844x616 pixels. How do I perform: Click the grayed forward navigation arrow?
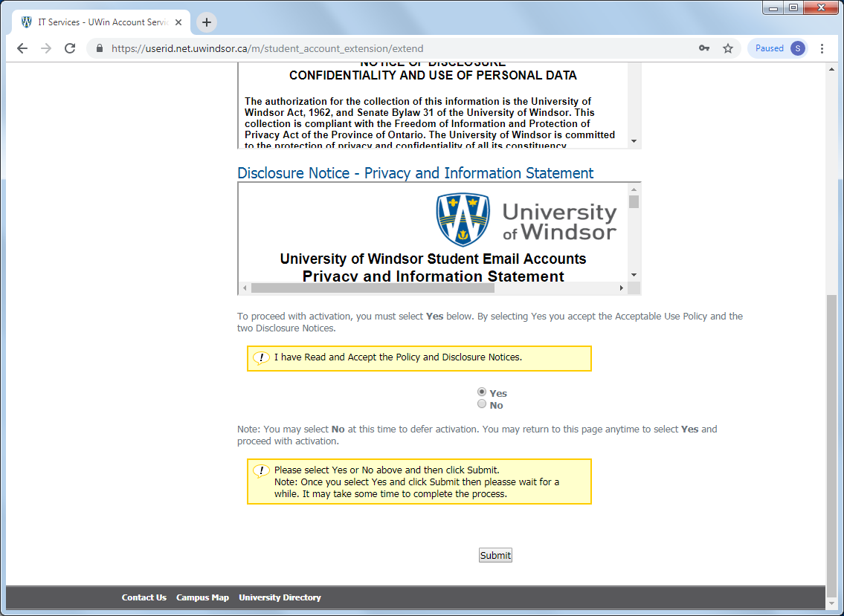[45, 48]
